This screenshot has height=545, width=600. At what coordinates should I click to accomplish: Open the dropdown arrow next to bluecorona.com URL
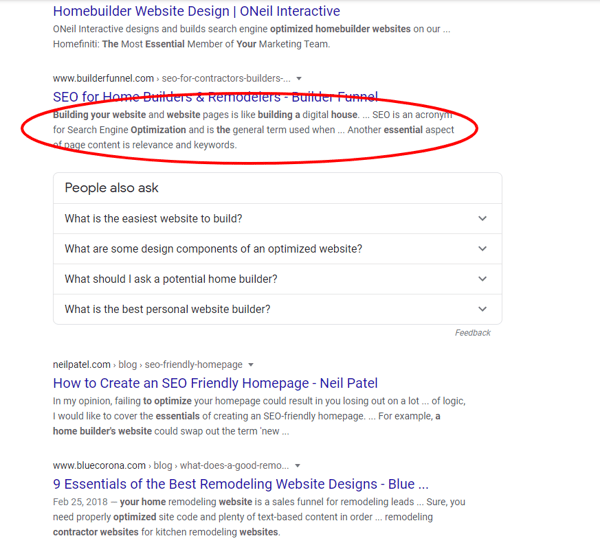pyautogui.click(x=297, y=466)
